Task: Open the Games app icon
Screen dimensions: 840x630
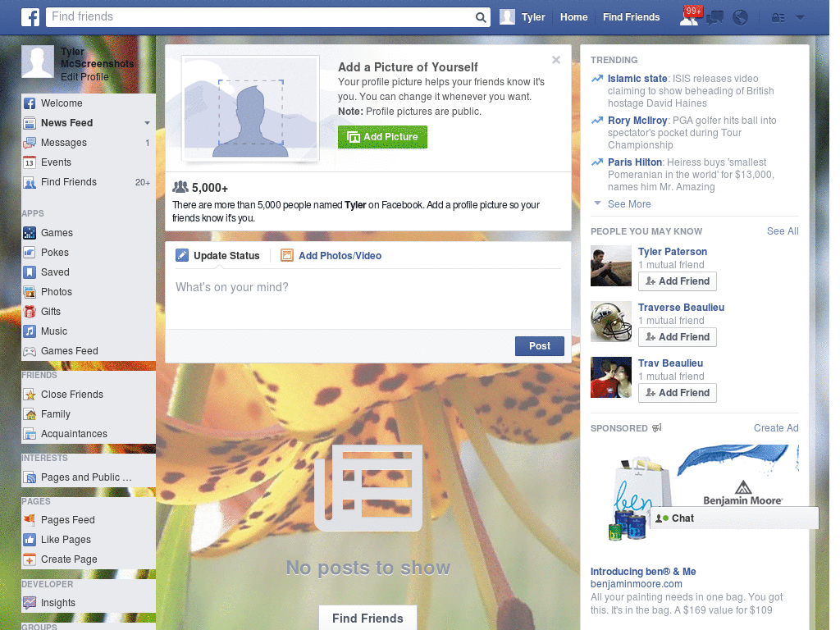Action: (30, 233)
